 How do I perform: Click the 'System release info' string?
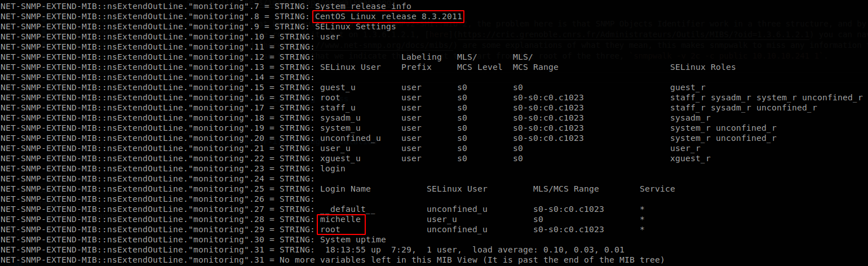363,7
